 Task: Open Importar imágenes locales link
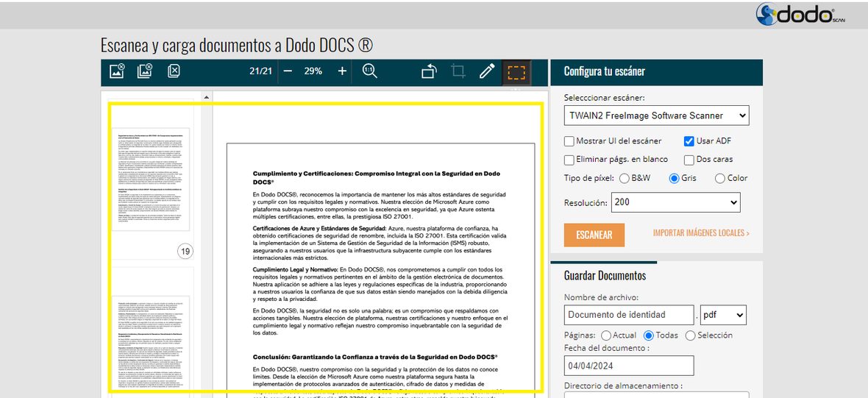[701, 233]
